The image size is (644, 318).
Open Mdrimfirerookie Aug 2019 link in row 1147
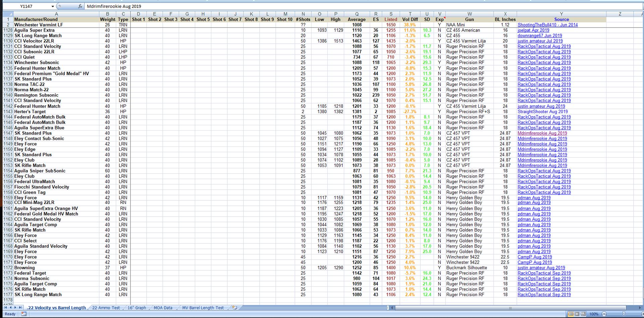pos(542,133)
